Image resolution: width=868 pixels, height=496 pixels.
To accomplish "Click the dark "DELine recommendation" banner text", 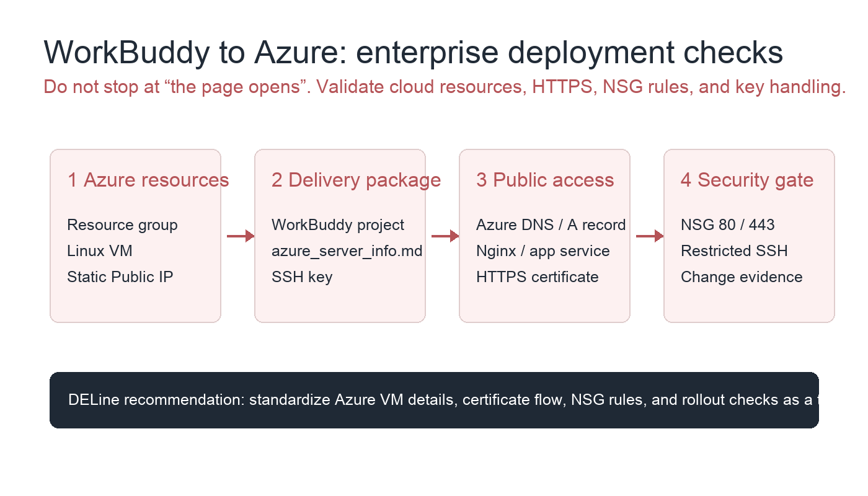I will click(x=443, y=400).
